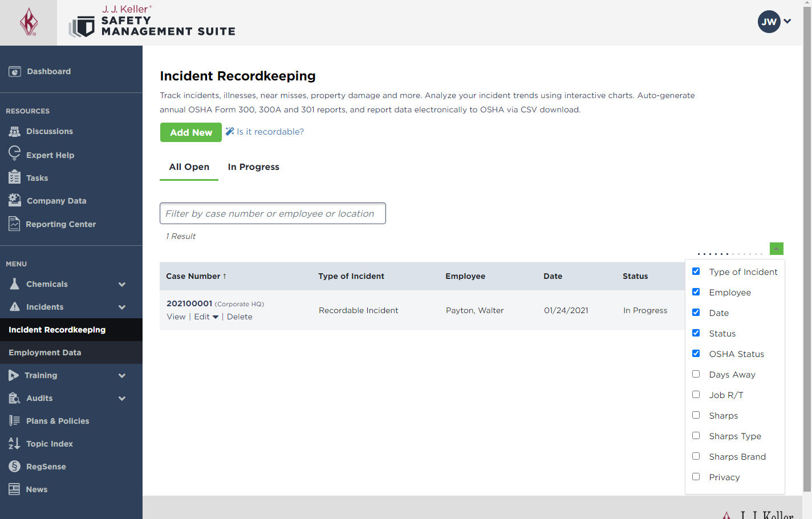Open Employment Data menu item

[71, 352]
